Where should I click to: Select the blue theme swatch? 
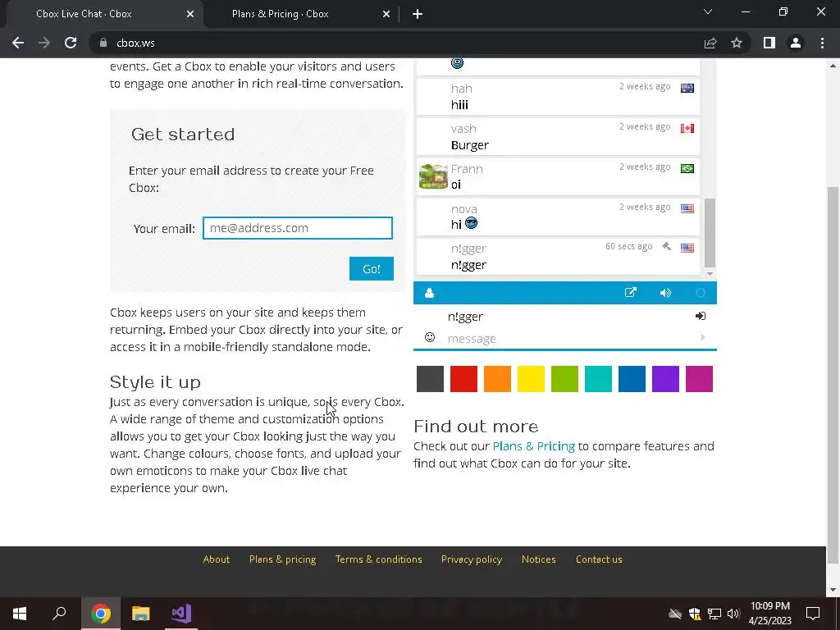[632, 379]
